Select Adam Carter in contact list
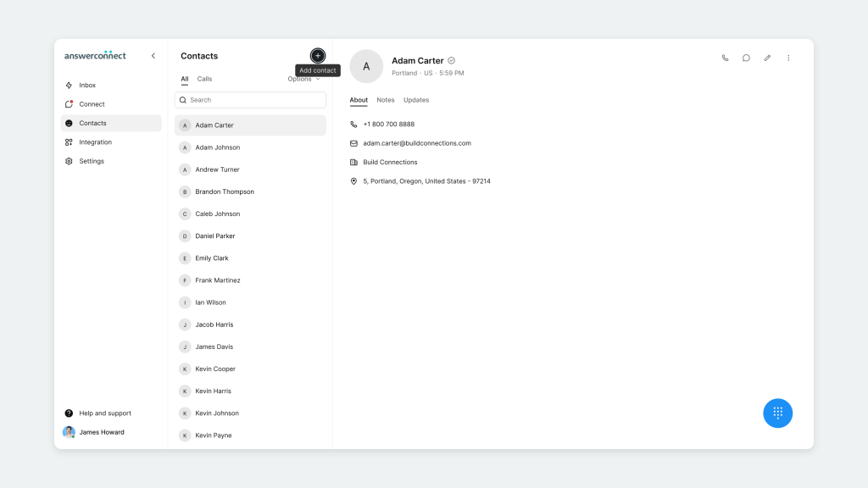868x488 pixels. tap(250, 125)
